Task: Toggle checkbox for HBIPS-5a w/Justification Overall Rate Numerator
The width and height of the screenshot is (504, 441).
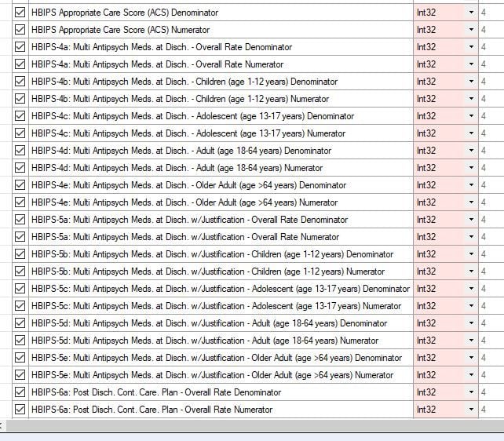Action: [x=20, y=237]
